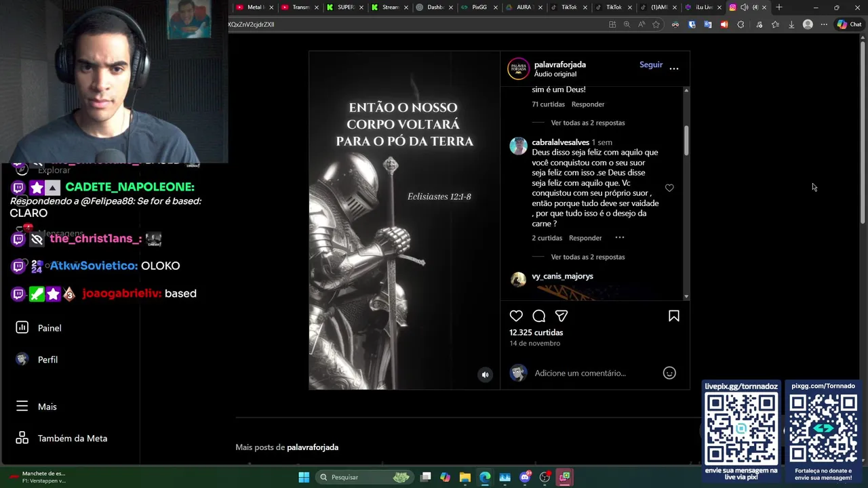Click the comments panel scrollbar thumb

[x=686, y=140]
